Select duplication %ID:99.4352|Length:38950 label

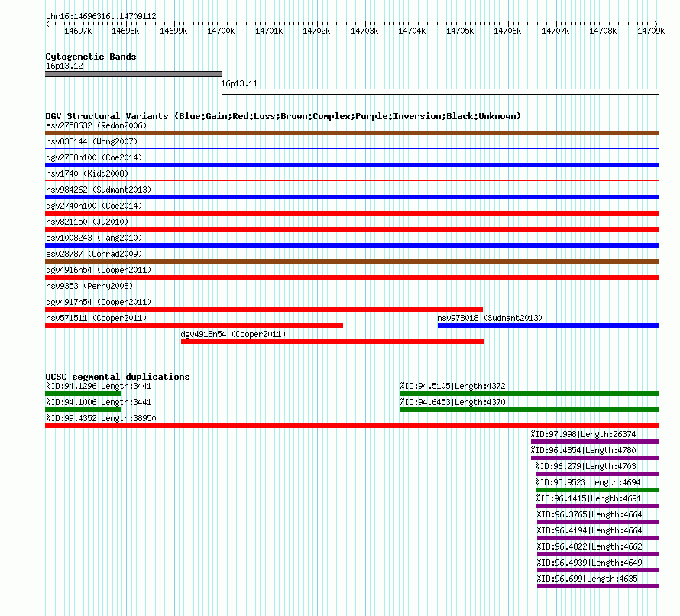coord(101,419)
